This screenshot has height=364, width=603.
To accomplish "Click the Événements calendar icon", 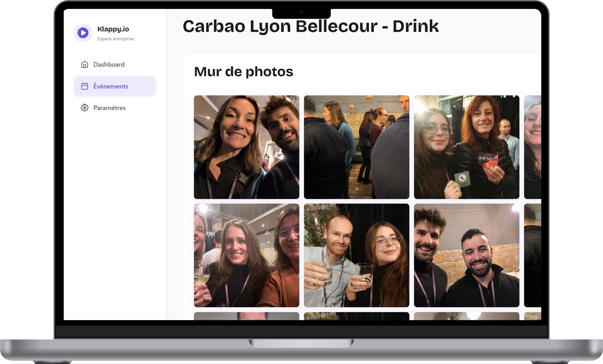I will tap(85, 86).
